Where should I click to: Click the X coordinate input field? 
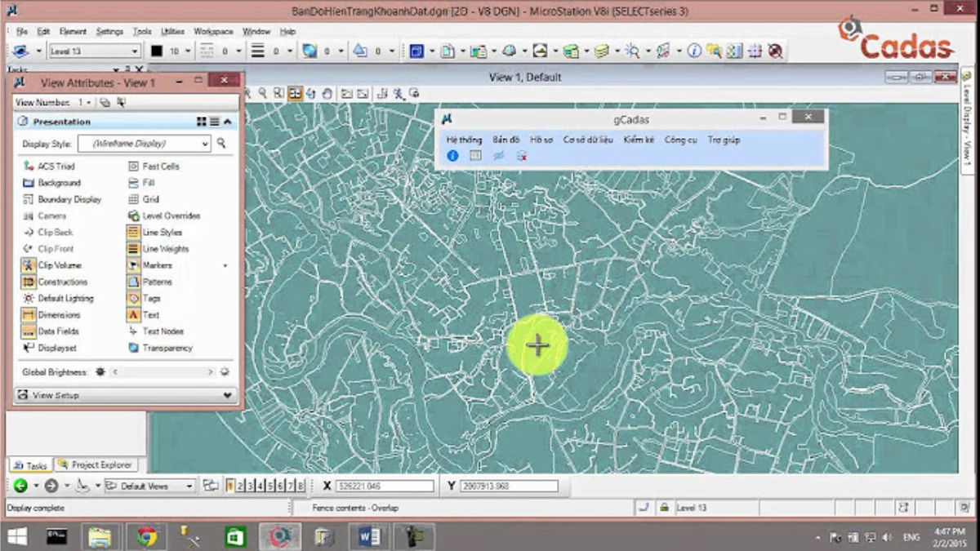pyautogui.click(x=385, y=487)
